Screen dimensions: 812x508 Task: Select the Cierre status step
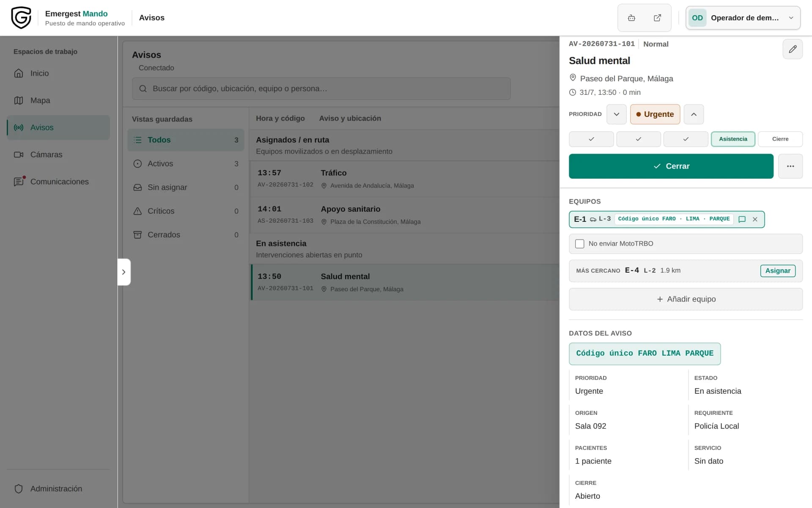[780, 139]
